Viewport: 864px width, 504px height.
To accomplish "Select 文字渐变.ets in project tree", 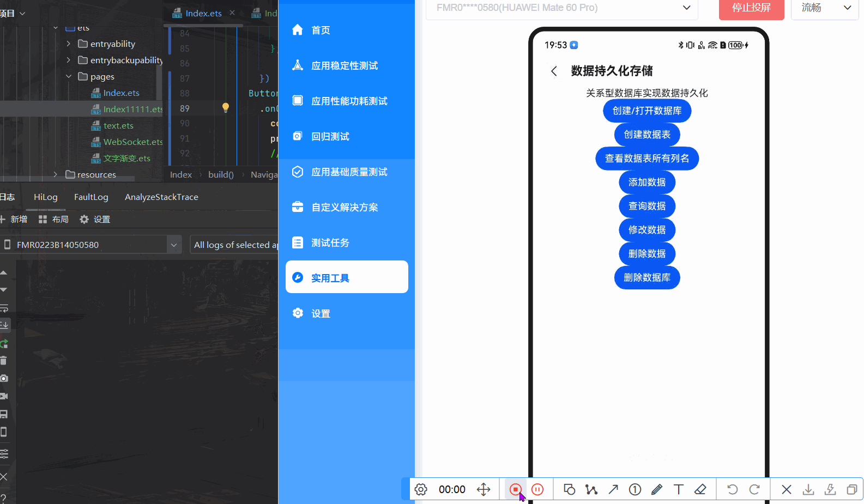I will (x=120, y=158).
